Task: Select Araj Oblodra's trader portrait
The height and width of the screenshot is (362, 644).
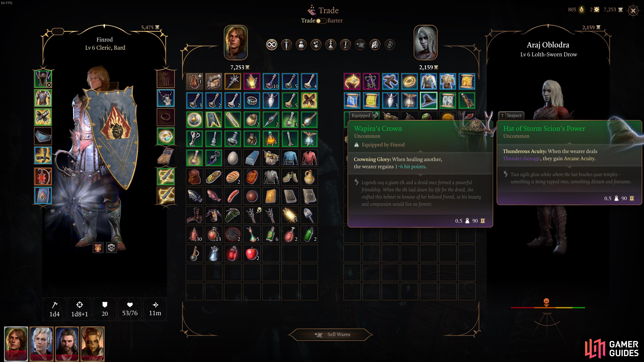Action: 425,43
